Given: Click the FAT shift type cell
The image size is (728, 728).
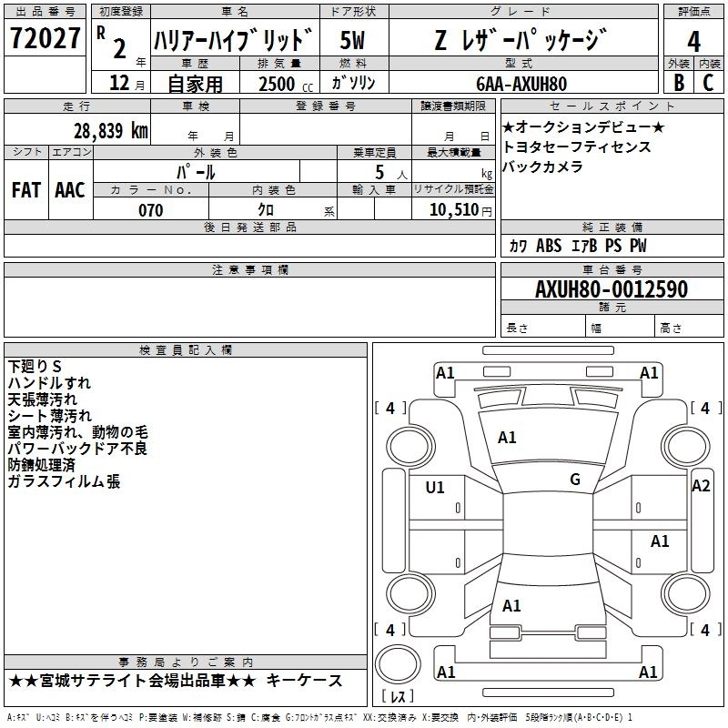Looking at the screenshot, I should [25, 189].
